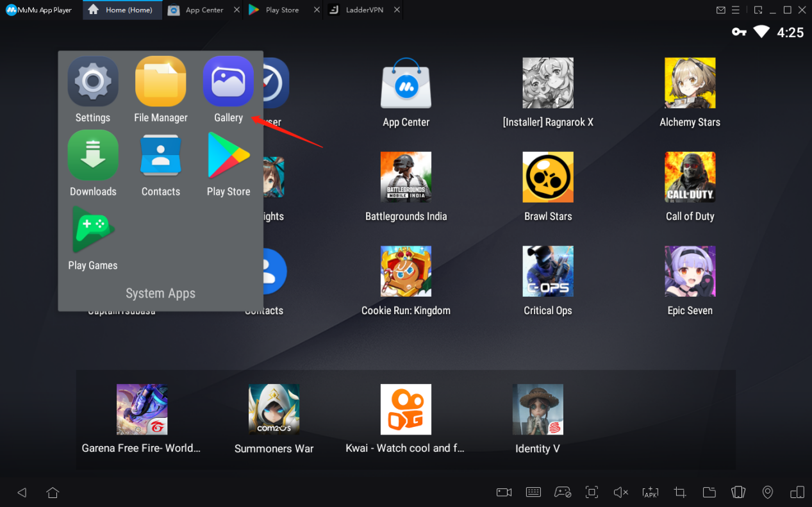Open Contacts in the System Apps folder
This screenshot has width=812, height=507.
(161, 155)
